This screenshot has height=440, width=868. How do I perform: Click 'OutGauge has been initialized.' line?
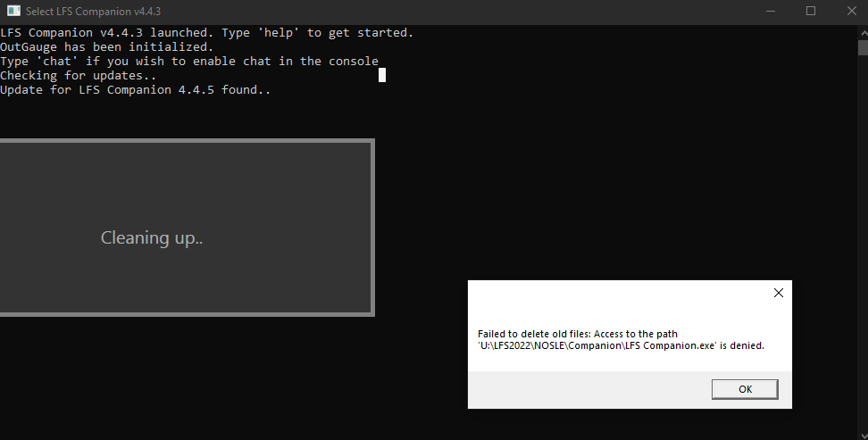[107, 47]
